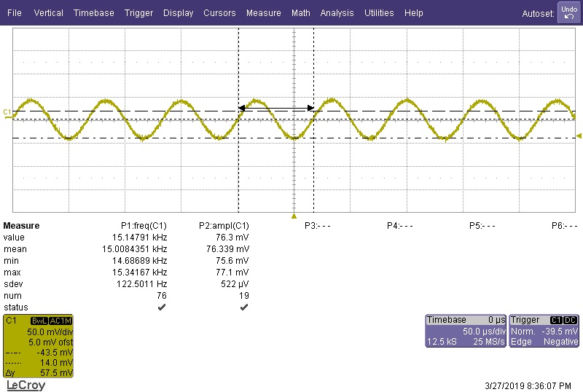This screenshot has width=583, height=392.
Task: Click the sdev value 122.5011 Hz
Action: [x=141, y=284]
